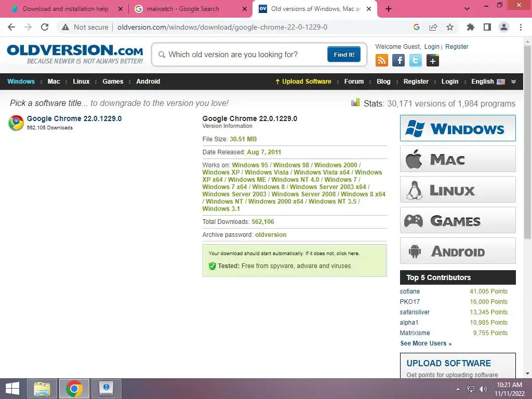The width and height of the screenshot is (532, 399).
Task: Reload the page with the refresh icon
Action: (x=45, y=27)
